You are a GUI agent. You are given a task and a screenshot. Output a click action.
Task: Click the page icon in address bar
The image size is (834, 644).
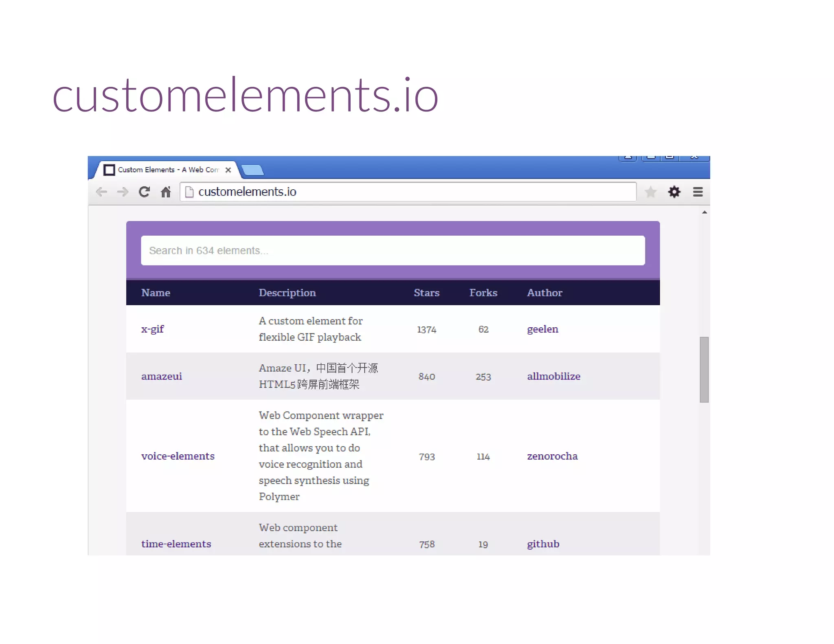coord(189,192)
